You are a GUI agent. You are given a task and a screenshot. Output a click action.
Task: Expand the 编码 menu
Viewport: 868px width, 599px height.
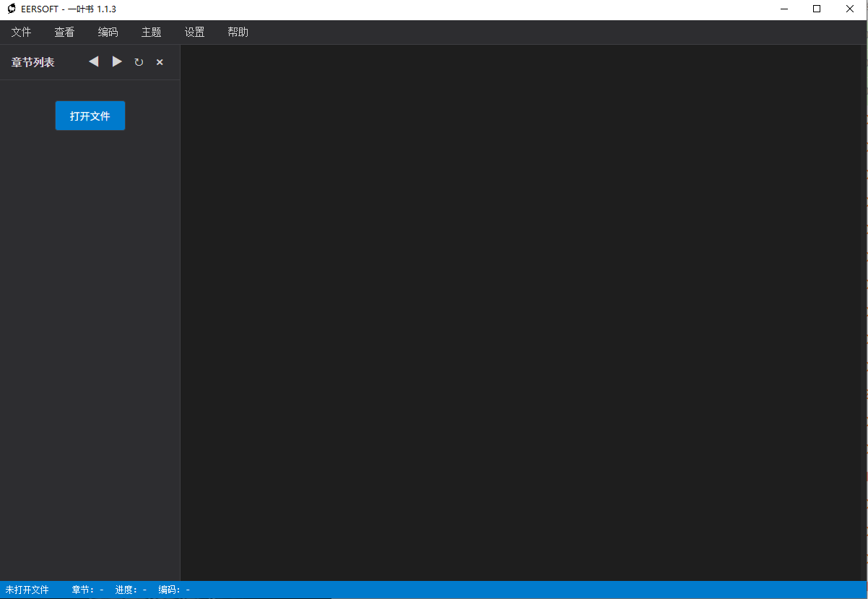point(108,32)
